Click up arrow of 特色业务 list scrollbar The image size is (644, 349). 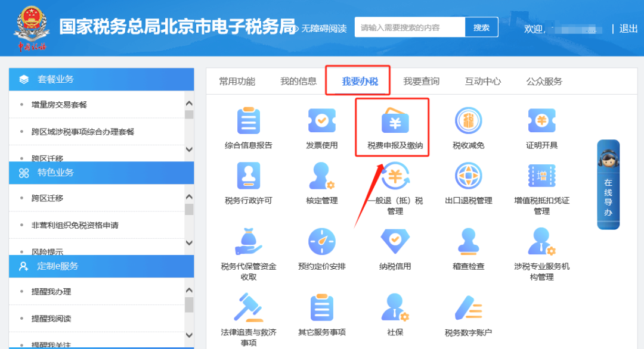pos(189,197)
